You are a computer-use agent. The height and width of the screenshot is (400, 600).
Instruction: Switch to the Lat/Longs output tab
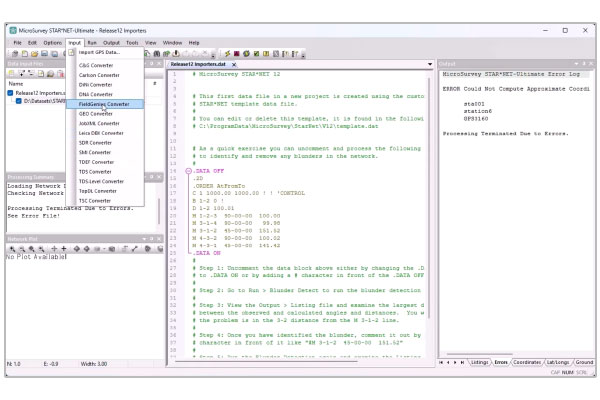(558, 362)
